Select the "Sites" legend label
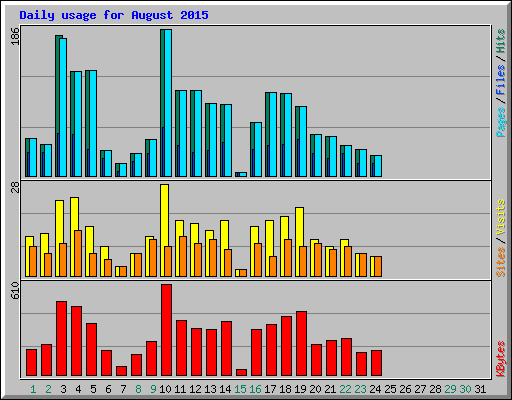The width and height of the screenshot is (512, 400). (501, 262)
